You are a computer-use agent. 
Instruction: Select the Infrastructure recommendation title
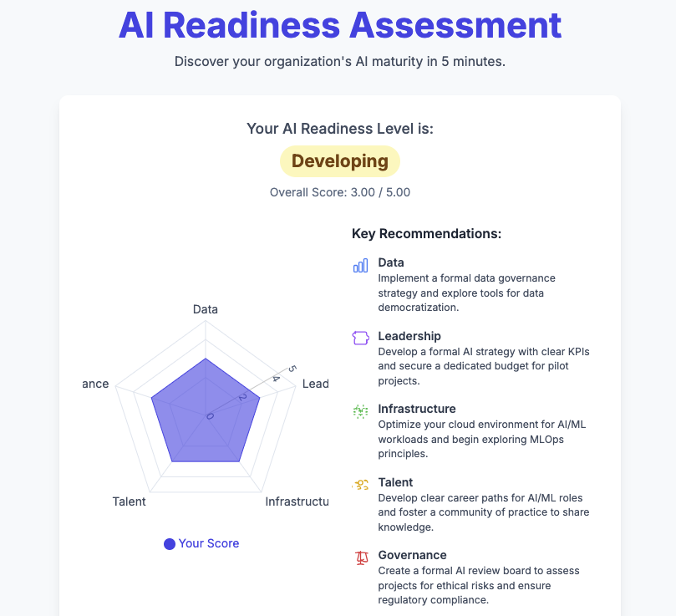(417, 409)
